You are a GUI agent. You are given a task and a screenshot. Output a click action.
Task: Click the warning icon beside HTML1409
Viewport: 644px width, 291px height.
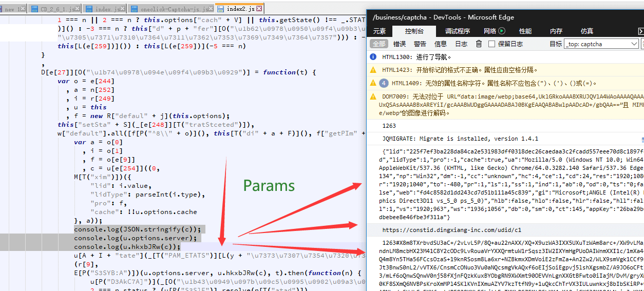(374, 83)
